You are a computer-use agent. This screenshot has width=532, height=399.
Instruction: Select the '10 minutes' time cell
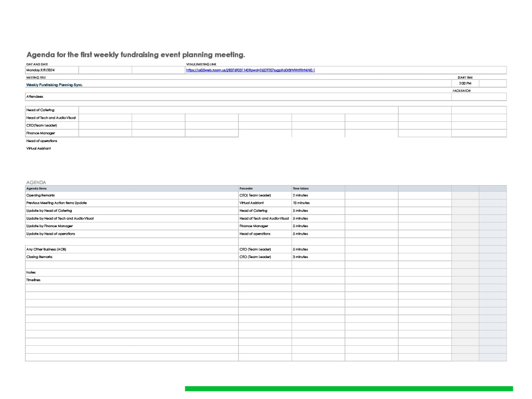tap(318, 203)
